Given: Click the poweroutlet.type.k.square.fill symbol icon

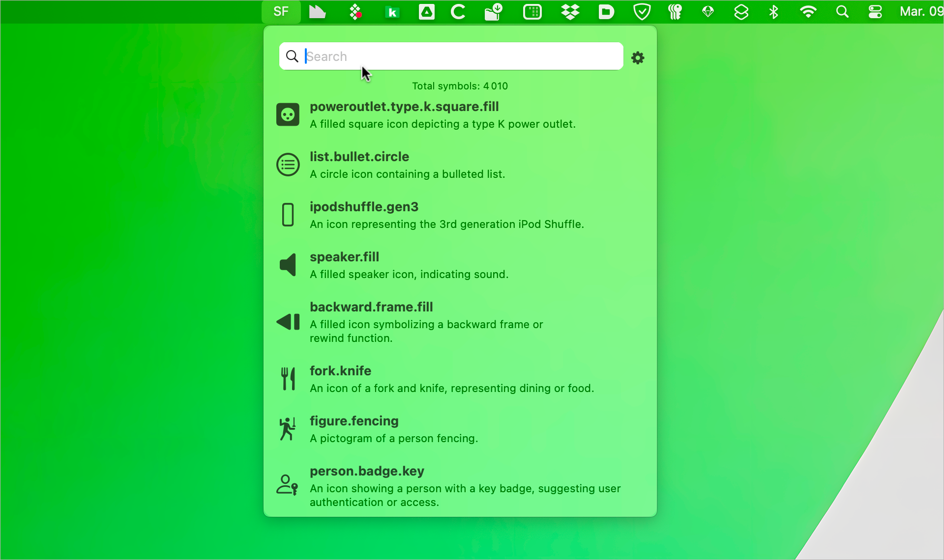Looking at the screenshot, I should coord(288,114).
